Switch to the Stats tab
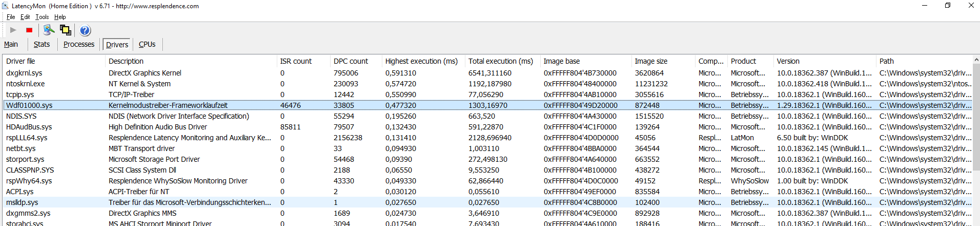The height and width of the screenshot is (226, 980). (42, 44)
